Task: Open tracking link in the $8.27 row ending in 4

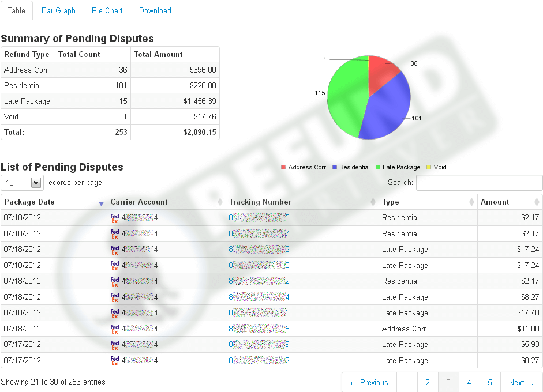Action: [259, 297]
